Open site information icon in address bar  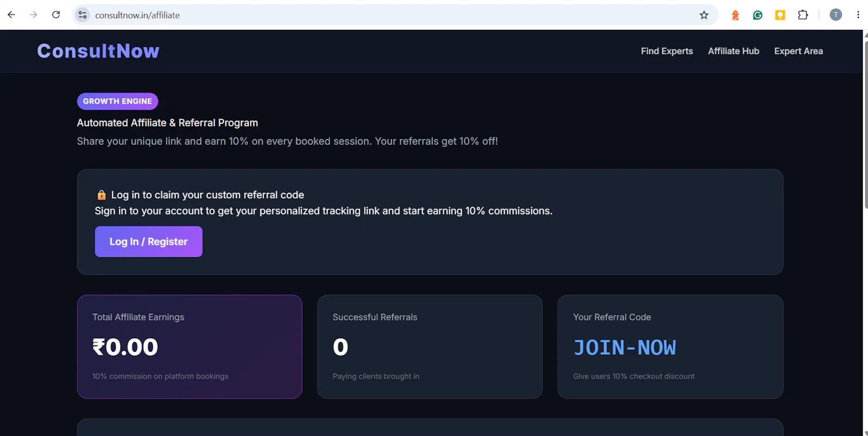[x=82, y=15]
